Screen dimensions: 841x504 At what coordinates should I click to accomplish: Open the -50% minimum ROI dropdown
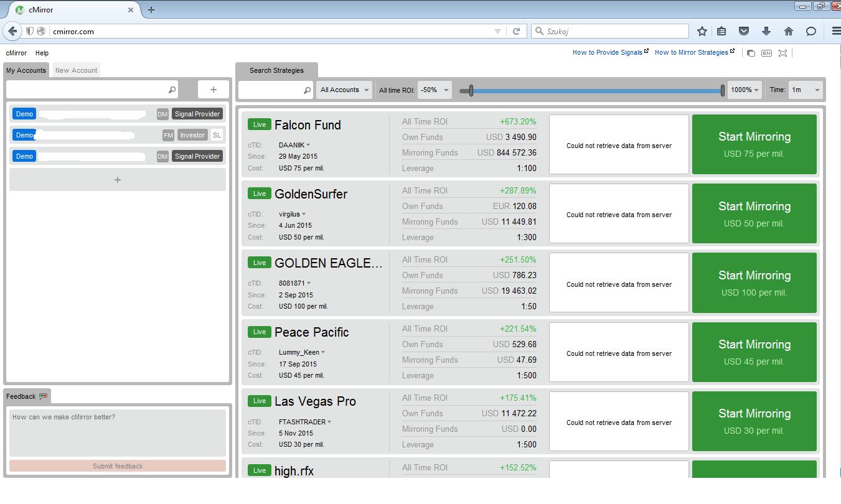tap(434, 90)
